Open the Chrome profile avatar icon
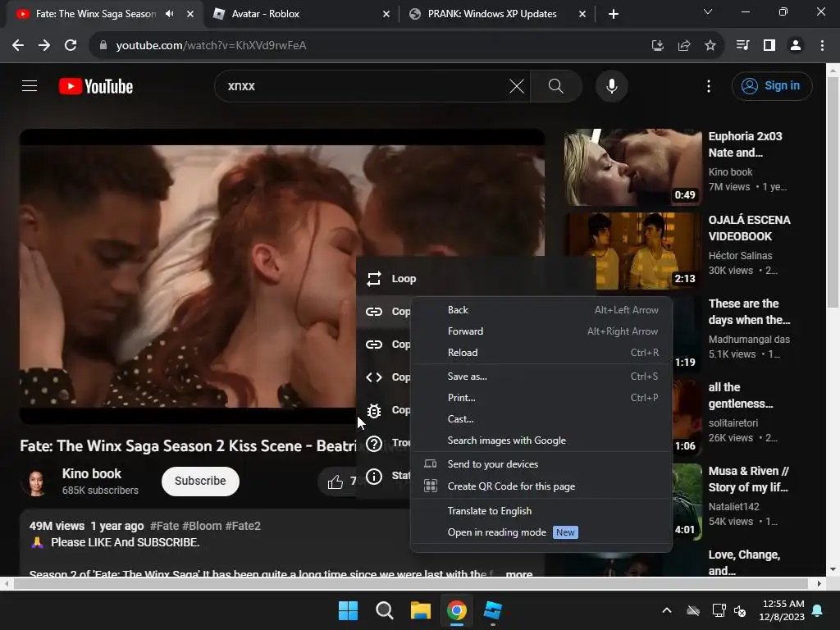 click(x=796, y=46)
